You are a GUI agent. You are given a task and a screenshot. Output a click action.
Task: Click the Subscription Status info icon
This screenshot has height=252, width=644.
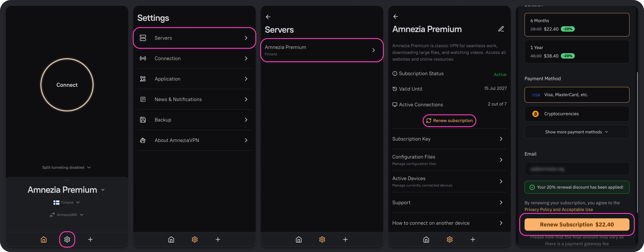(x=395, y=73)
